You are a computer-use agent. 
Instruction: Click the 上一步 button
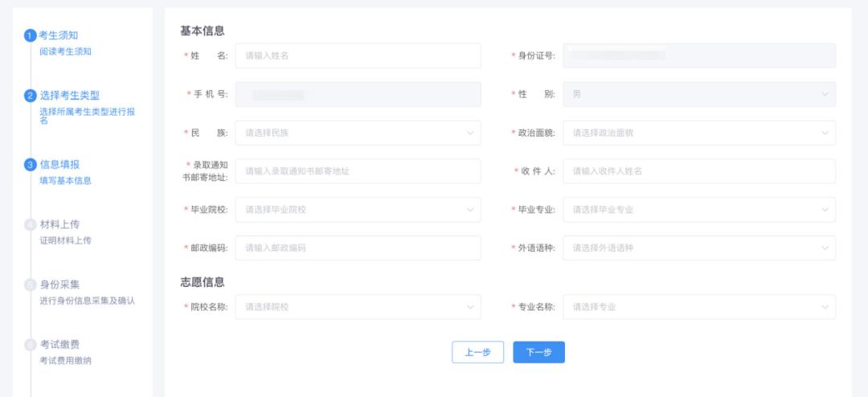coord(477,352)
